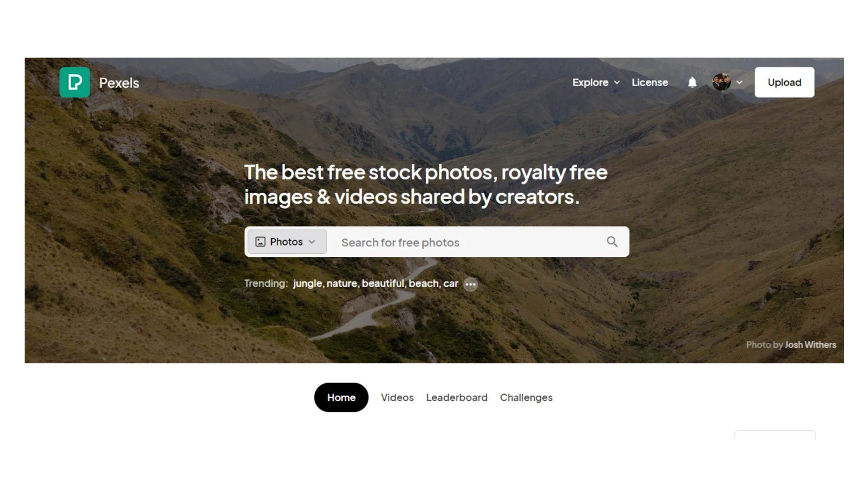Switch to the Videos tab
This screenshot has height=488, width=868.
click(x=397, y=397)
